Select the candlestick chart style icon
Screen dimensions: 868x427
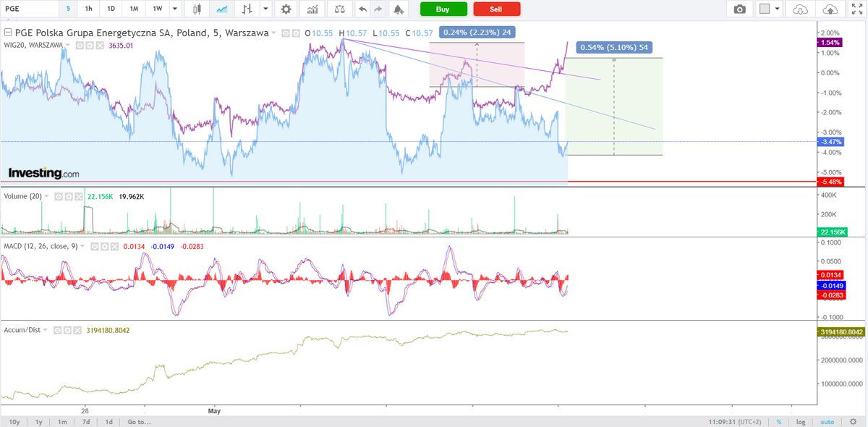[197, 9]
